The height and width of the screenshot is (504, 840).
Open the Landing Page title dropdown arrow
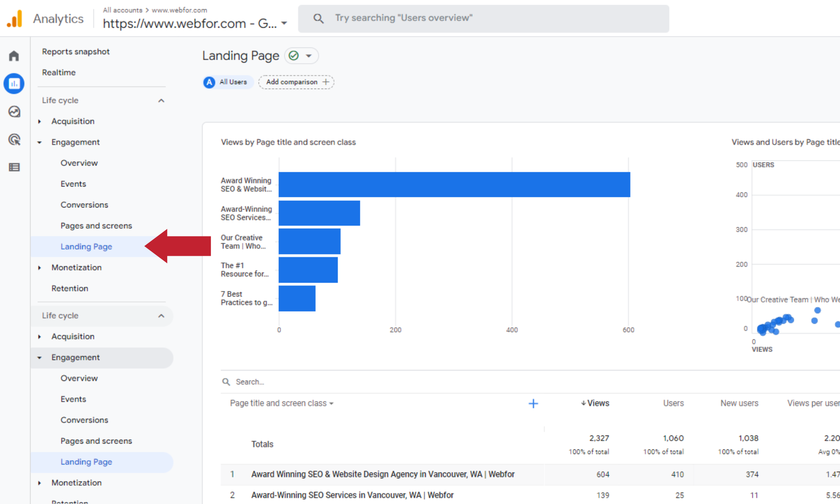pyautogui.click(x=309, y=56)
